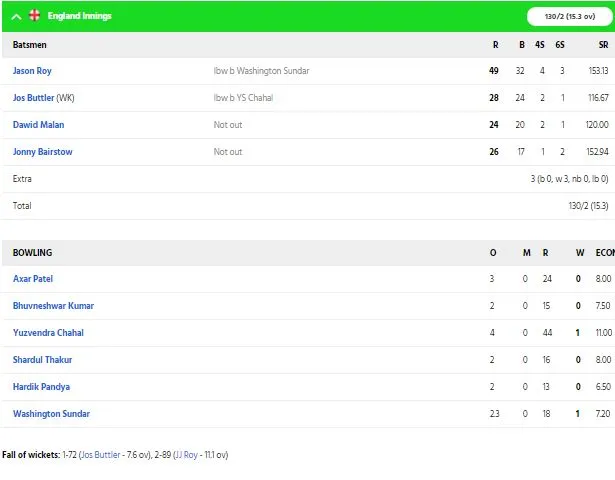This screenshot has width=615, height=480.
Task: Open Hardik Pandya's profile
Action: tap(41, 387)
